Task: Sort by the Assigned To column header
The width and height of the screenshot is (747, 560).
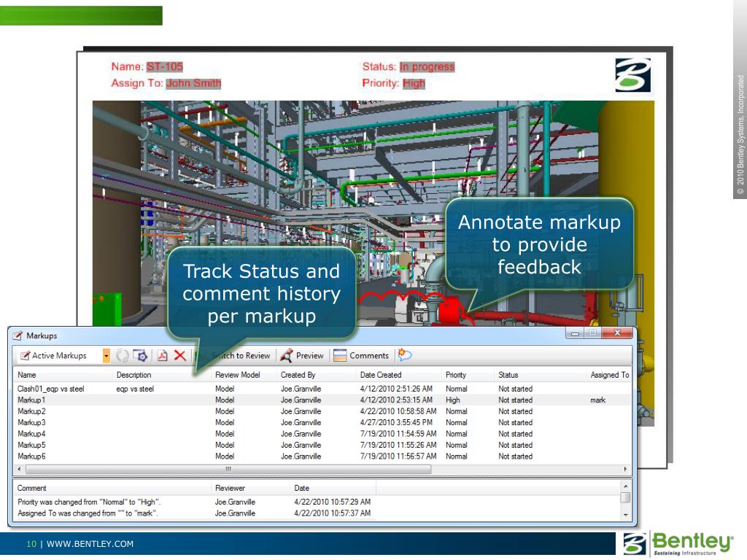Action: coord(609,375)
